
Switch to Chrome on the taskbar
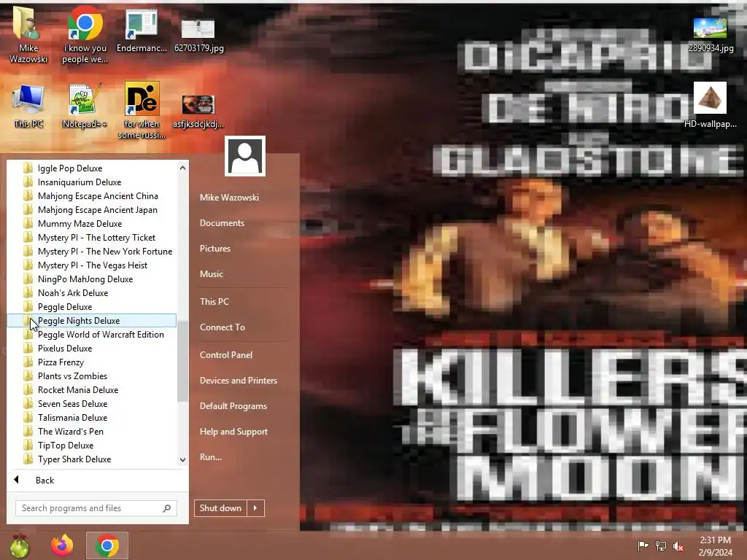[107, 545]
